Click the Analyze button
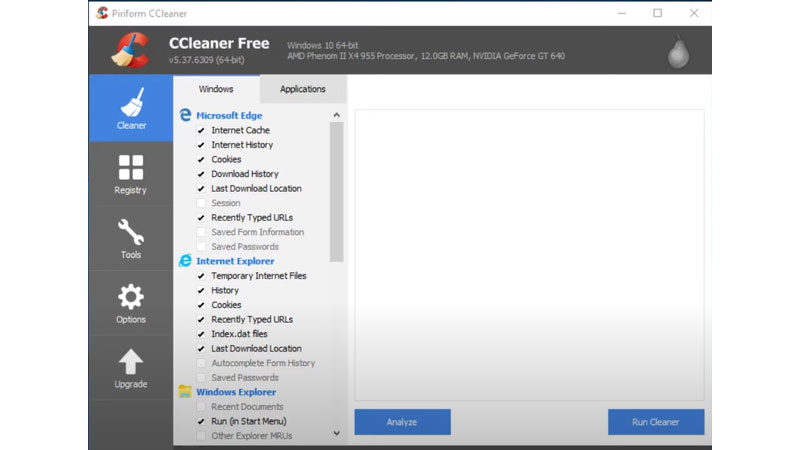 pos(403,422)
